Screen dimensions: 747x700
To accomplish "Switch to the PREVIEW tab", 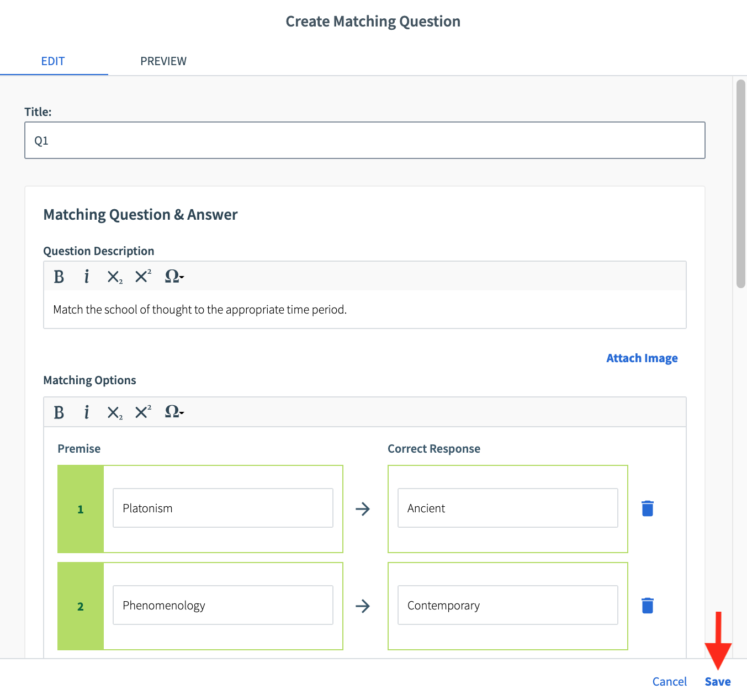I will click(163, 61).
